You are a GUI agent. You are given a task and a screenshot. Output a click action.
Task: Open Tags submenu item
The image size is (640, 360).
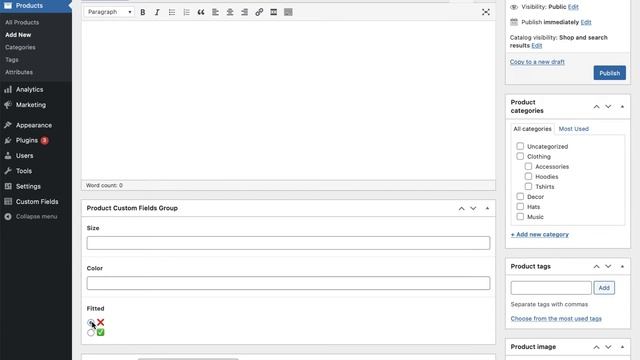(12, 60)
